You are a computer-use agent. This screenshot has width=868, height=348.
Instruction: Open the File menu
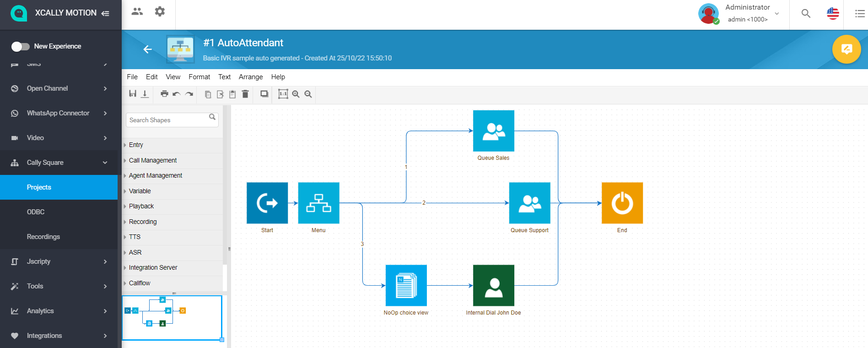132,77
